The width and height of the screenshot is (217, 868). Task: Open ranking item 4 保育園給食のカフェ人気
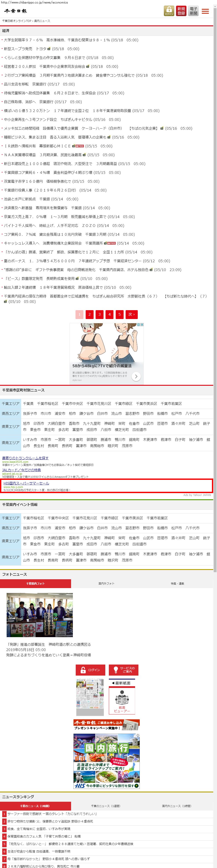[x=44, y=836]
